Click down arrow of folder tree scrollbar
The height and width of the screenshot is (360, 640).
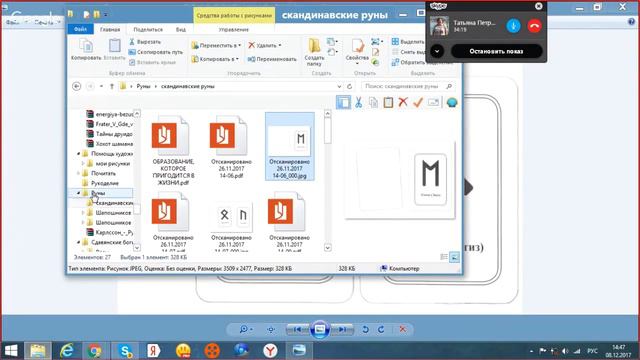coord(137,247)
